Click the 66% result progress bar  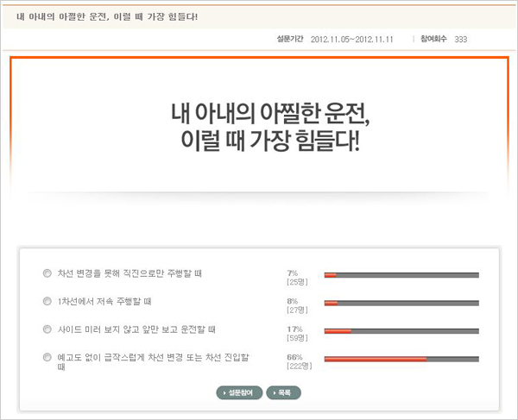pyautogui.click(x=401, y=359)
